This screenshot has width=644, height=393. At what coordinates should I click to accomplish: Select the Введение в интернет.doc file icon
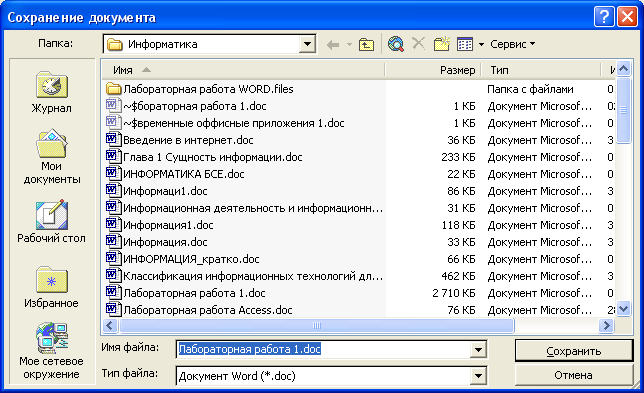tap(113, 140)
